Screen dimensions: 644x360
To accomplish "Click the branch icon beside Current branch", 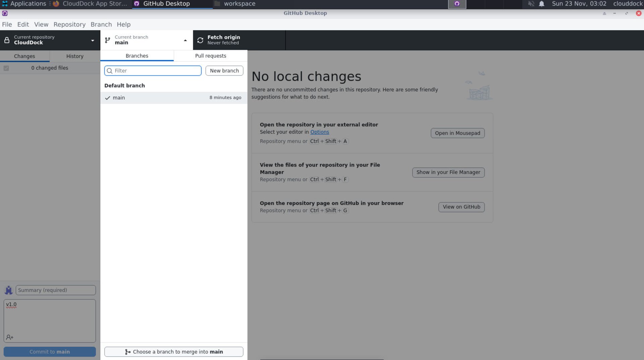I will 107,40.
